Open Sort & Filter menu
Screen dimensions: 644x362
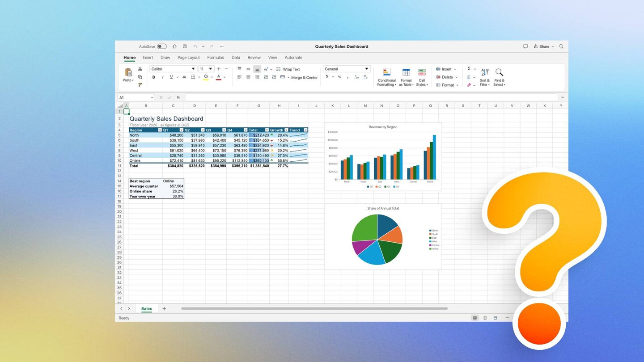point(485,77)
